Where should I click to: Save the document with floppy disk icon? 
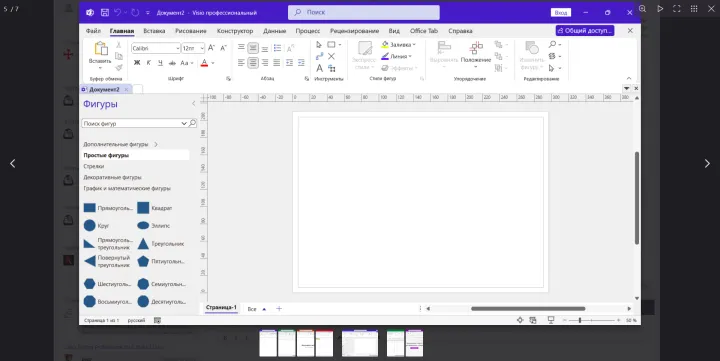click(x=105, y=12)
